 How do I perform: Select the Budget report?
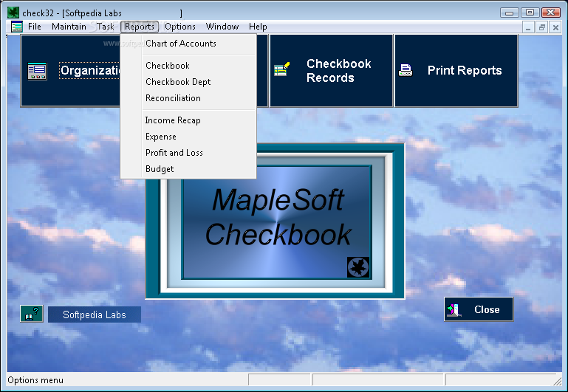click(188, 169)
